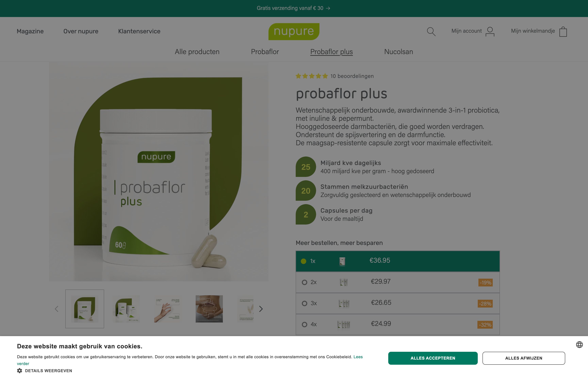588x380 pixels.
Task: Go to the Nucolsan menu item
Action: pos(398,52)
